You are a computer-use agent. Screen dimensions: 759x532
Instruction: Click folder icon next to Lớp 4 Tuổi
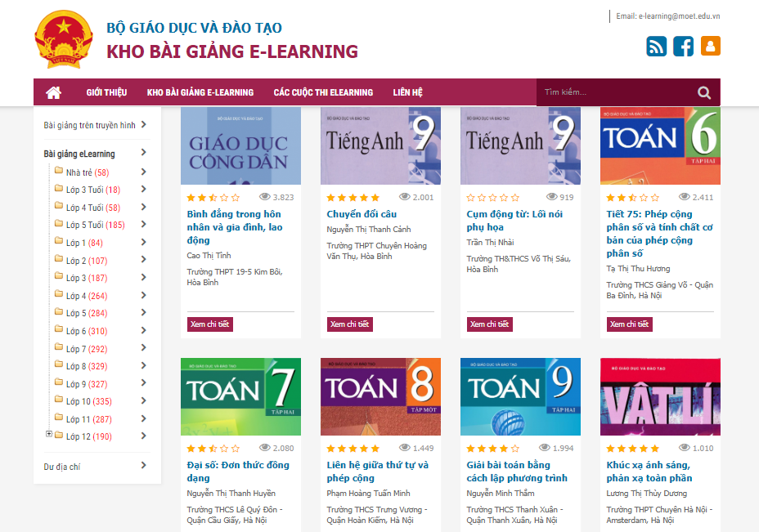pos(59,206)
